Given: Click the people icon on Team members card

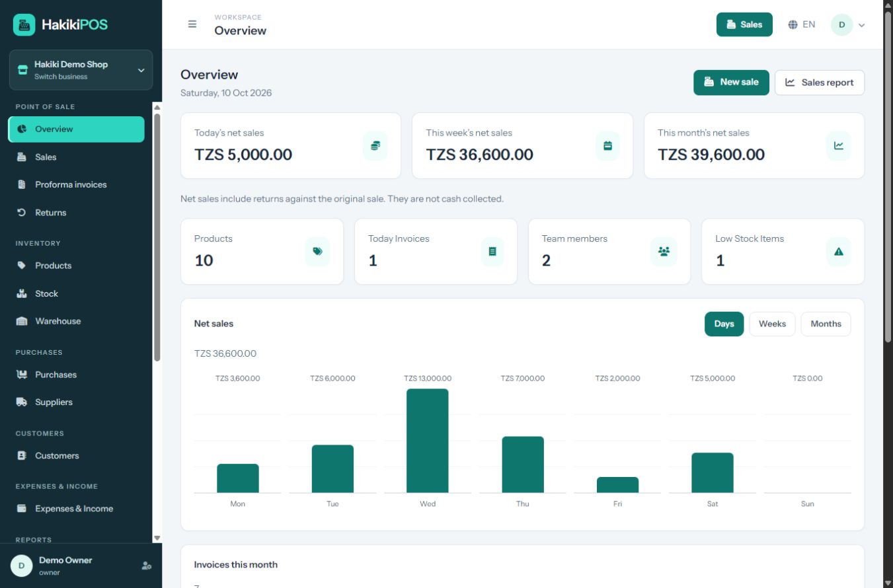Looking at the screenshot, I should tap(664, 252).
